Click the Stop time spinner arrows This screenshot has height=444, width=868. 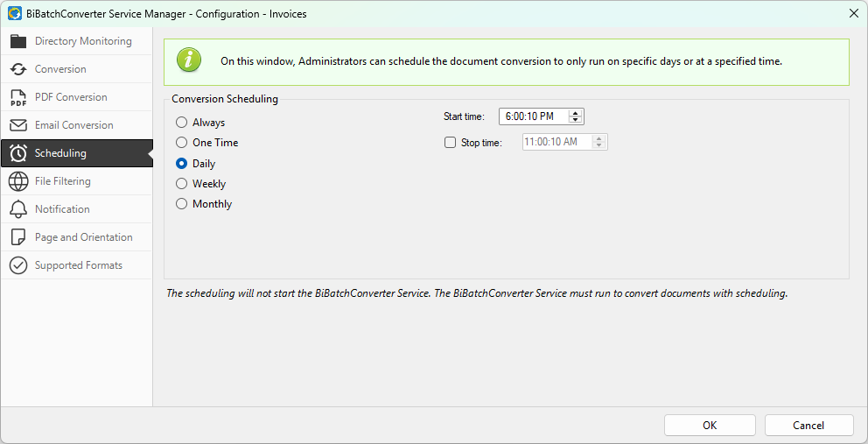(598, 142)
